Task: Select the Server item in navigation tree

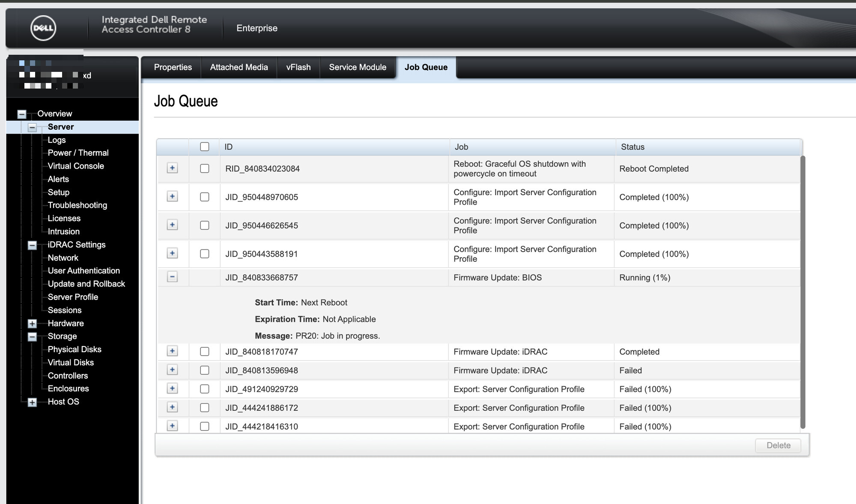Action: pos(61,127)
